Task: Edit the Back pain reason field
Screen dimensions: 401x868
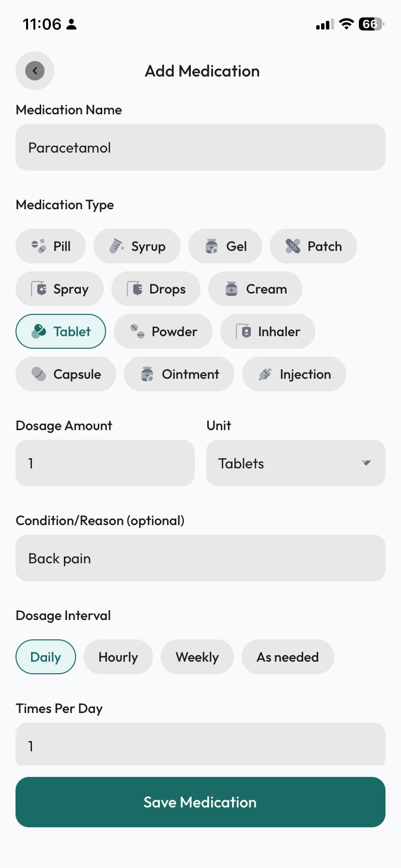Action: tap(200, 558)
